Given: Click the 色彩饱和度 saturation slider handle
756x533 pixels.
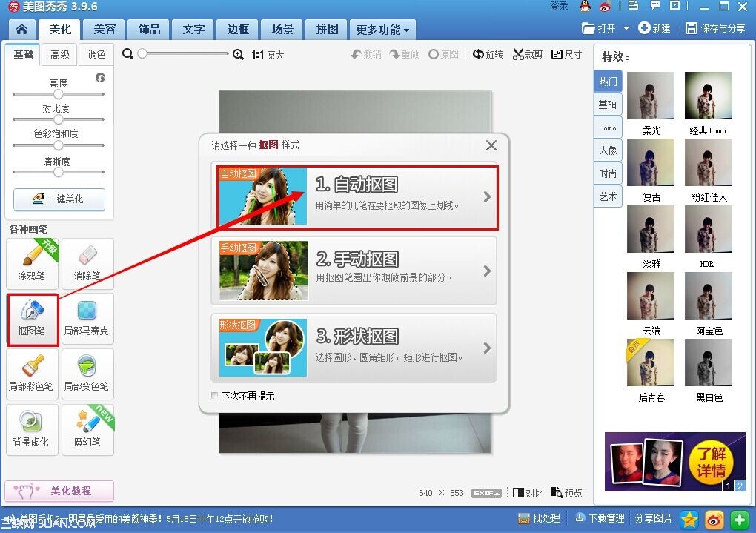Looking at the screenshot, I should pyautogui.click(x=59, y=145).
